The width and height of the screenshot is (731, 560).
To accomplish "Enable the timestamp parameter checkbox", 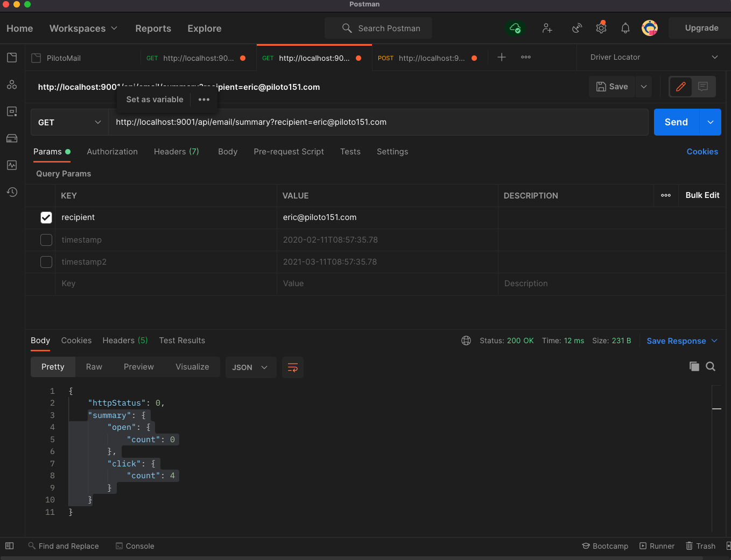I will (x=46, y=240).
